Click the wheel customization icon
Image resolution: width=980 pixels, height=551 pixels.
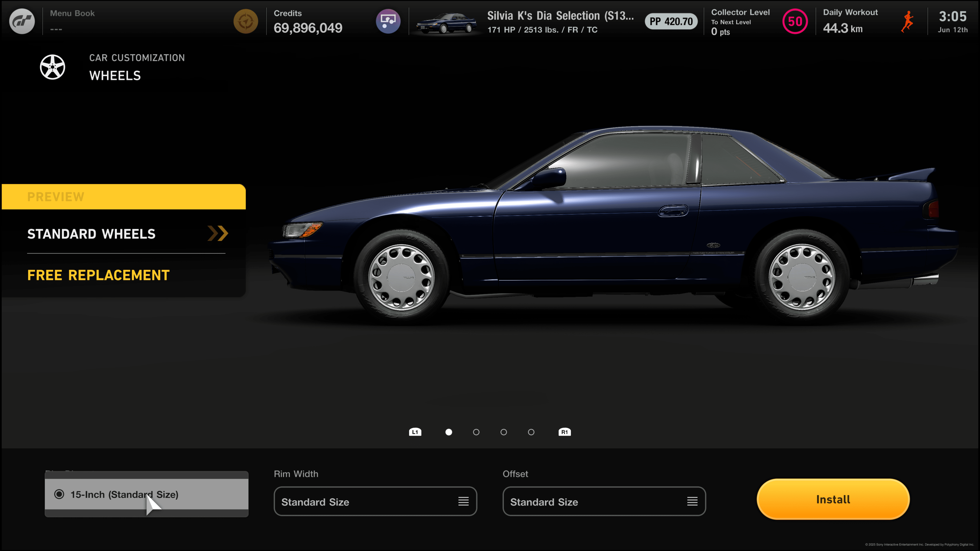click(x=53, y=67)
